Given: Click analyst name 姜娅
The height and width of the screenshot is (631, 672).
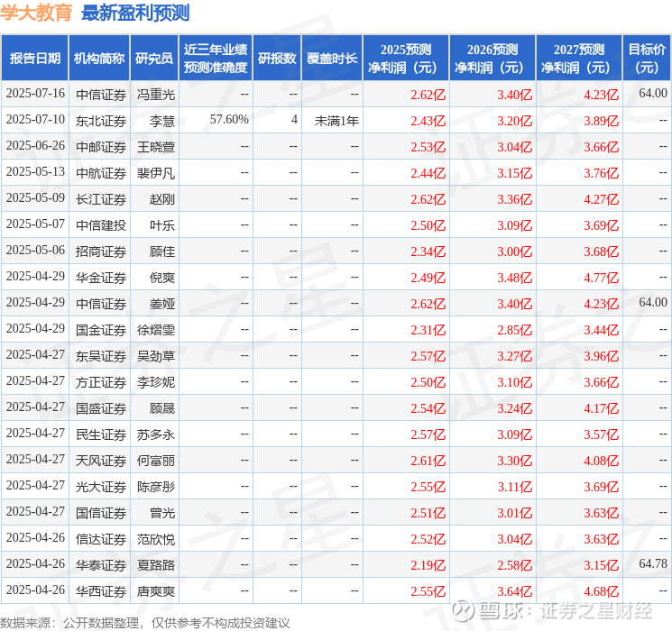Looking at the screenshot, I should 162,304.
